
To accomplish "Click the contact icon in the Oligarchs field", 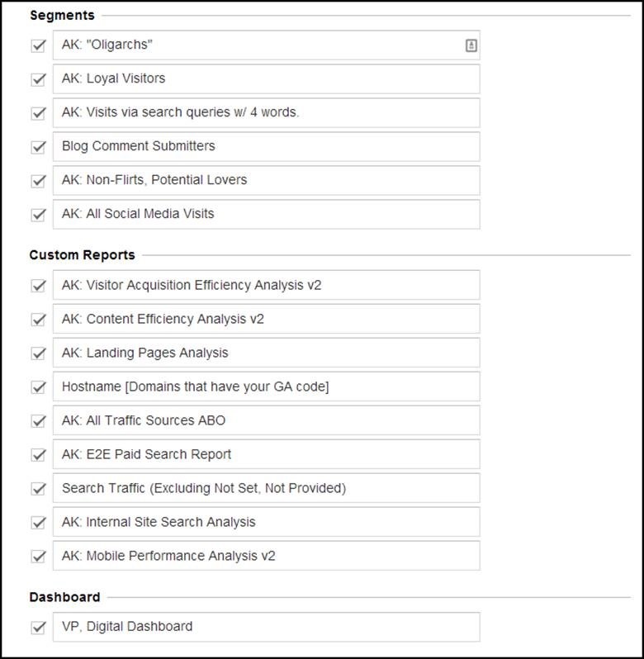I will point(471,46).
